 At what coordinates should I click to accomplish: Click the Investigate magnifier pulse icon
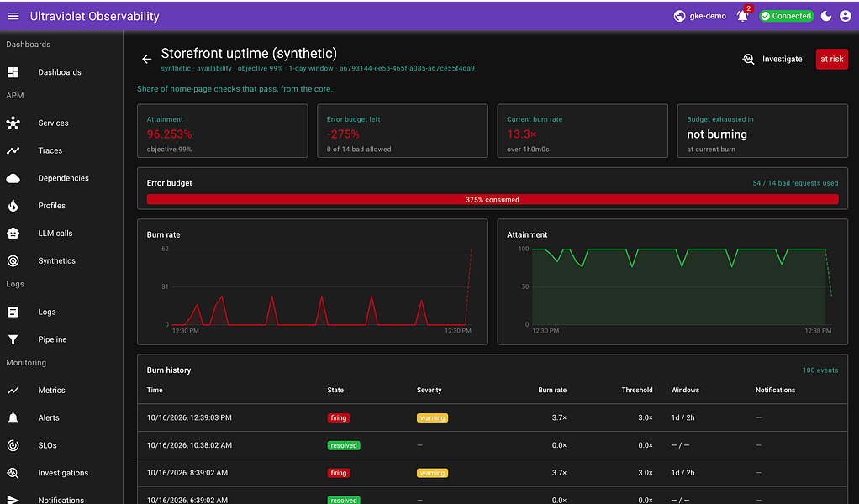tap(748, 59)
